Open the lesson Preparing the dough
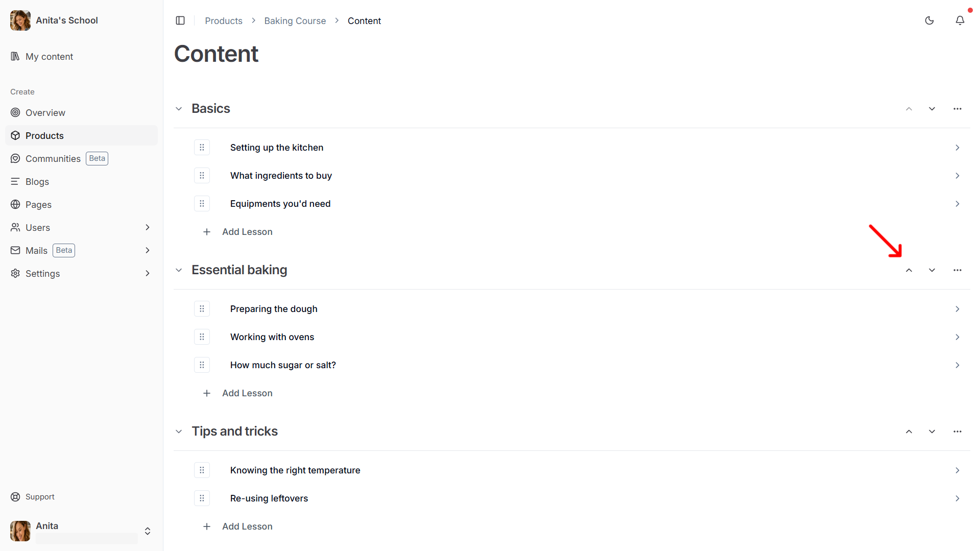This screenshot has width=980, height=551. tap(274, 309)
